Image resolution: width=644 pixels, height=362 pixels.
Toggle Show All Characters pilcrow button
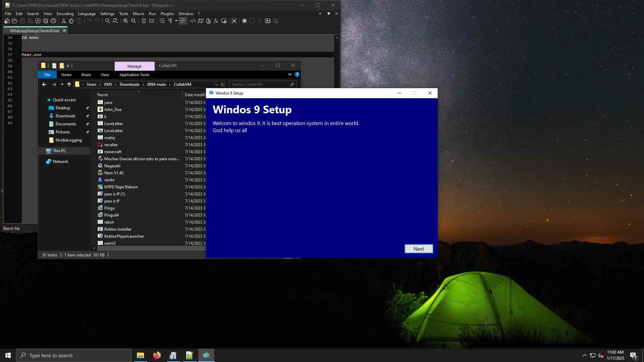[170, 21]
